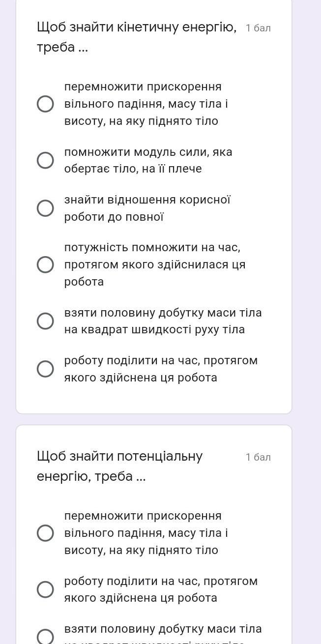Click 'перемножити прискорення вільного падіння' text in kinetic question
Image resolution: width=321 pixels, height=644 pixels.
(x=146, y=104)
